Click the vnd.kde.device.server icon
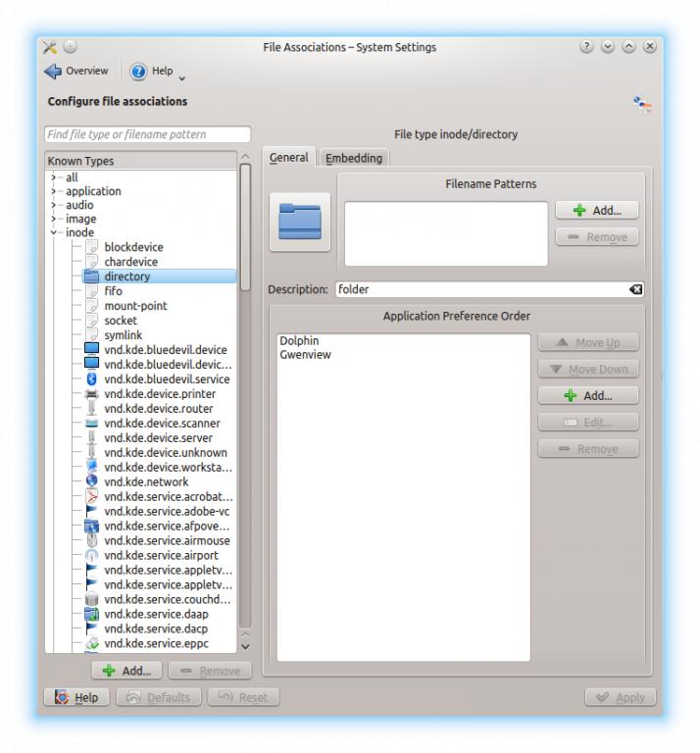Image resolution: width=700 pixels, height=753 pixels. pyautogui.click(x=92, y=437)
